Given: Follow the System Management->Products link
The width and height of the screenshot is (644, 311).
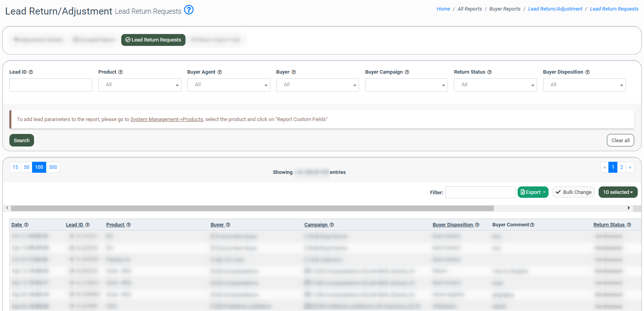Looking at the screenshot, I should point(167,119).
